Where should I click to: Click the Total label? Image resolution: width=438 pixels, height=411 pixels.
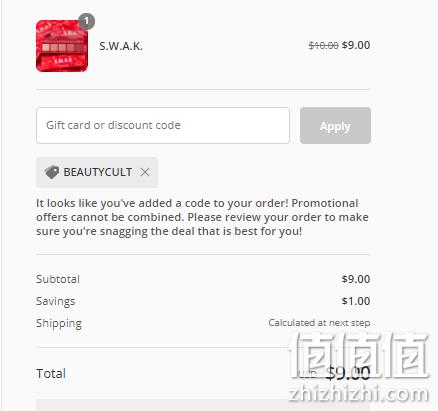tap(51, 373)
